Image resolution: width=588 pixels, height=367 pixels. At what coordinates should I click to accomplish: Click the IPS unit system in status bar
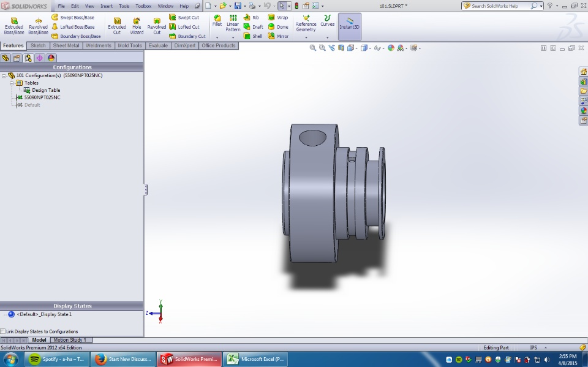click(533, 347)
